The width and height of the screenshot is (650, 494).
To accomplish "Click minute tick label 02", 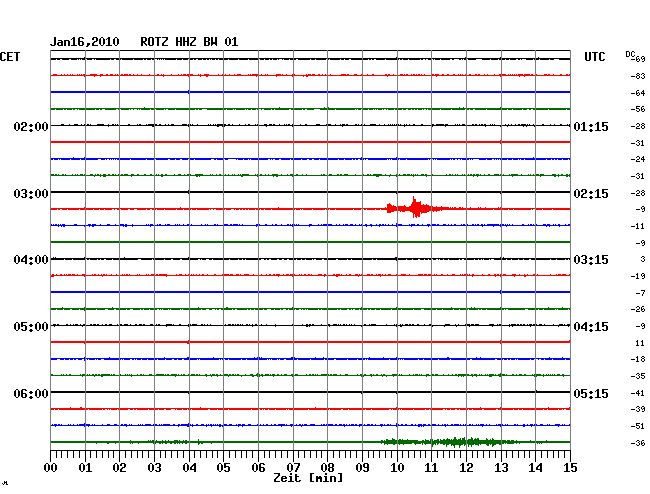I will [x=119, y=468].
